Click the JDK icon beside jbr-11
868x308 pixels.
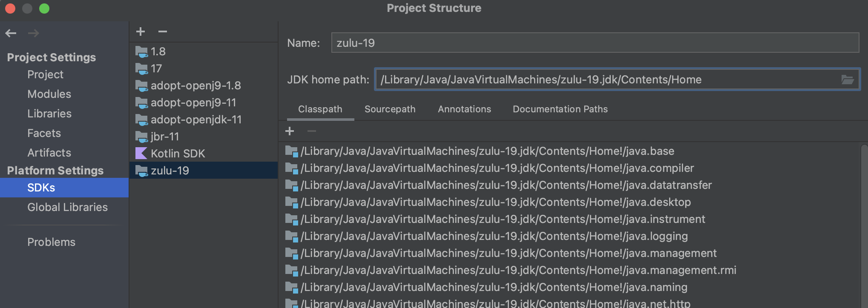pyautogui.click(x=141, y=137)
